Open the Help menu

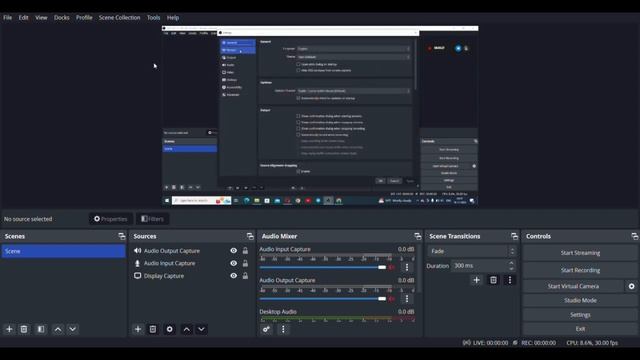tap(173, 18)
